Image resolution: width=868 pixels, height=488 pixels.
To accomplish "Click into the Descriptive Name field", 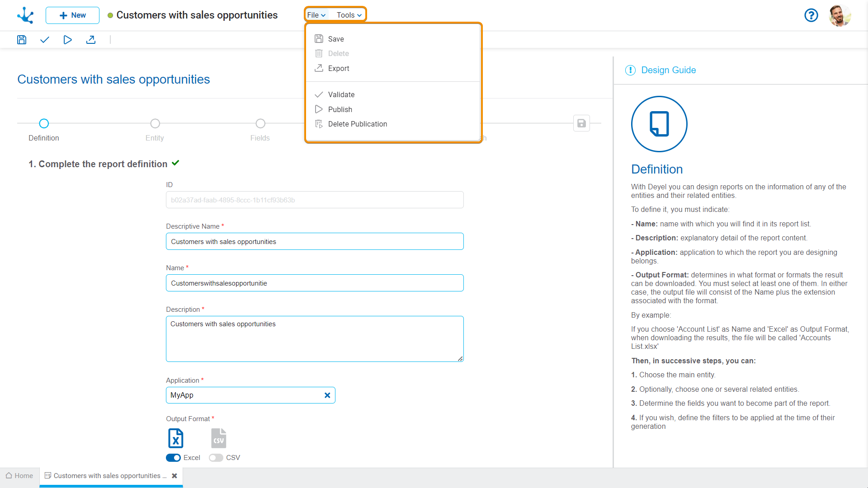I will tap(315, 242).
